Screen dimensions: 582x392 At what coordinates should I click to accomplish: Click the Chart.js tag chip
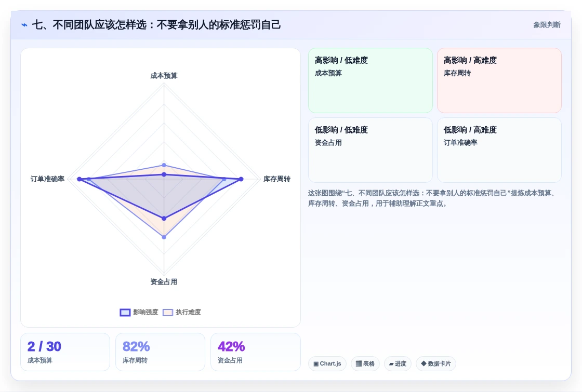(327, 364)
